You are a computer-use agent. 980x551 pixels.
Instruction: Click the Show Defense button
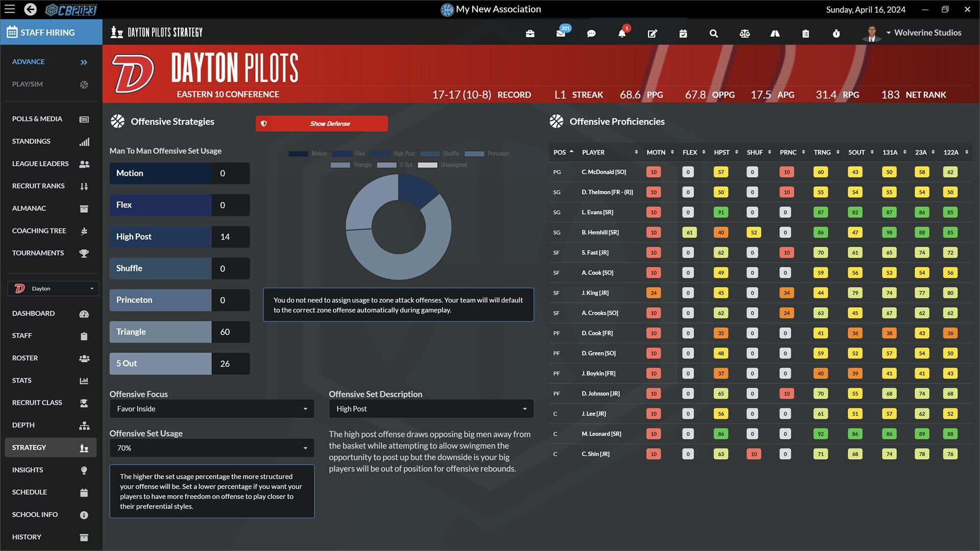pyautogui.click(x=321, y=123)
